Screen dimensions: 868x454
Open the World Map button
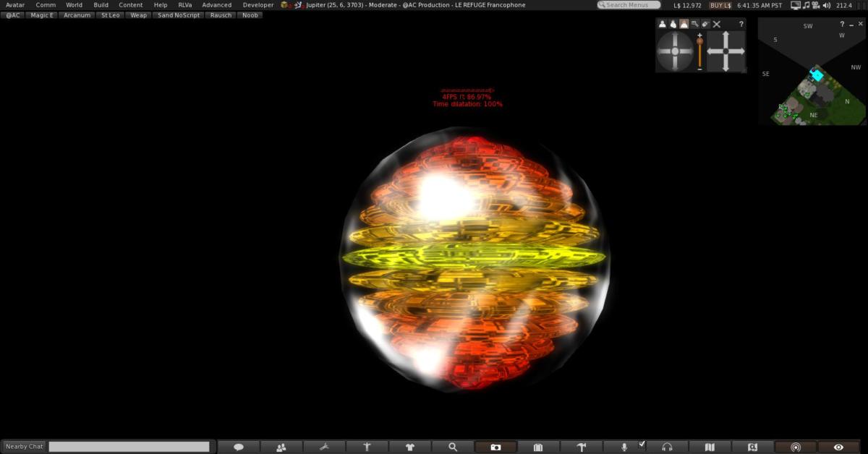[710, 447]
